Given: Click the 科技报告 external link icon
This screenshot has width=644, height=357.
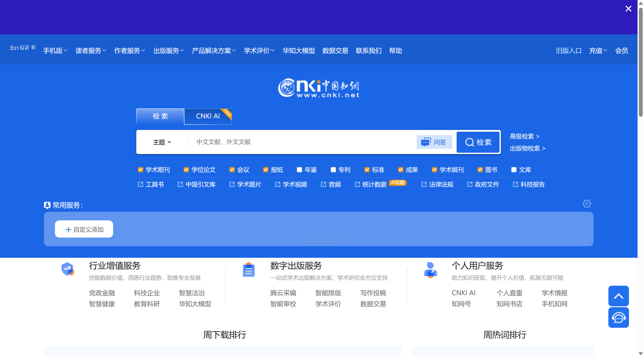Looking at the screenshot, I should tap(515, 184).
